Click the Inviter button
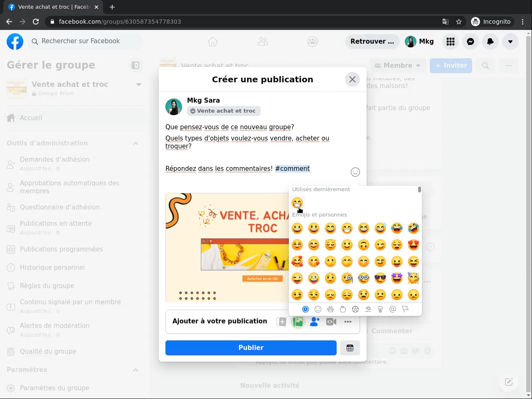This screenshot has height=399, width=532. [451, 66]
